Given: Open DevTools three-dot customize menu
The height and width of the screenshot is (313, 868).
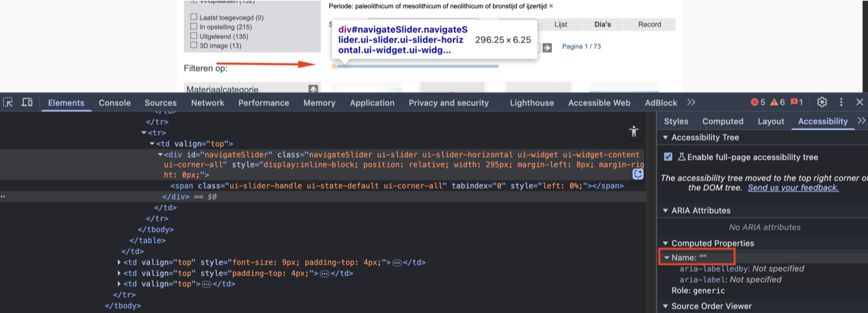Looking at the screenshot, I should [841, 102].
